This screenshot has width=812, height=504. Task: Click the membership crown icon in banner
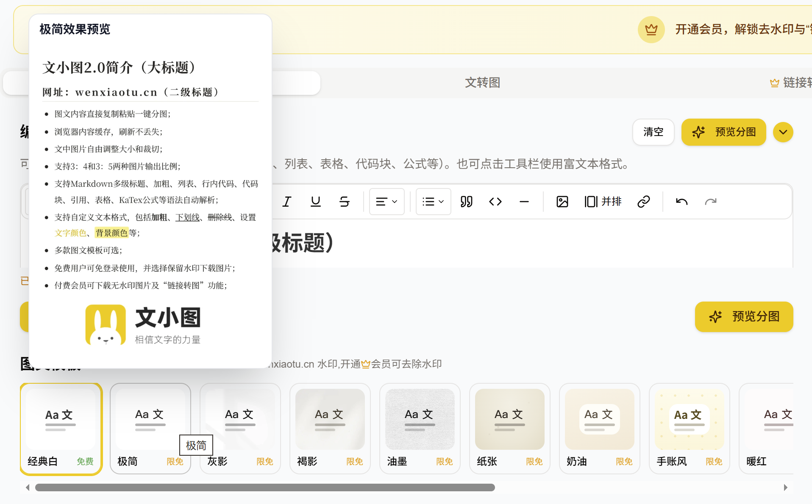click(651, 30)
